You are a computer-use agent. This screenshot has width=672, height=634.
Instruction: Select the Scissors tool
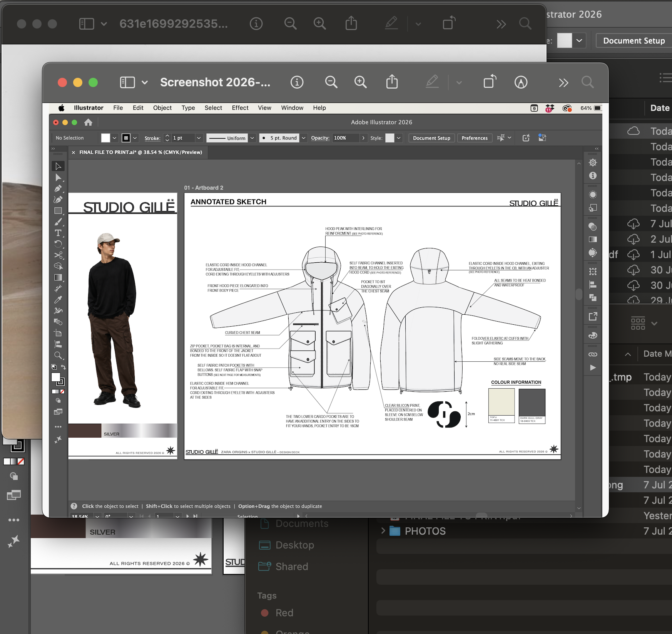tap(58, 255)
